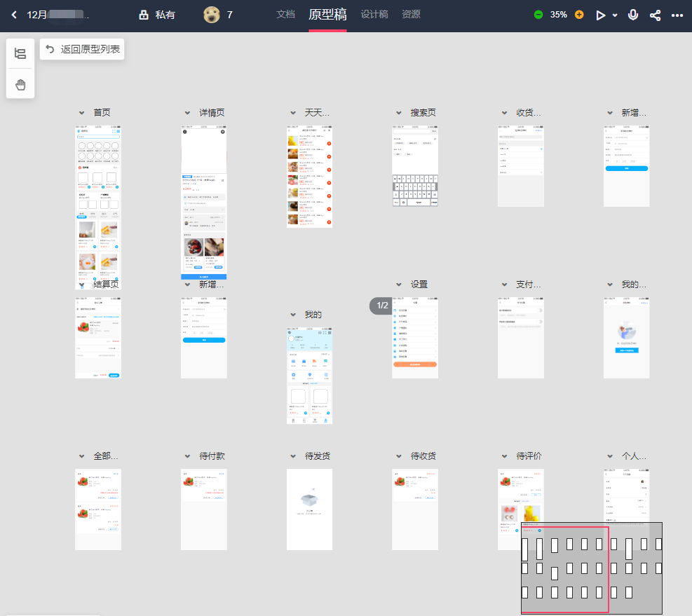
Task: Select the 待发货 empty box artboard
Action: (309, 509)
